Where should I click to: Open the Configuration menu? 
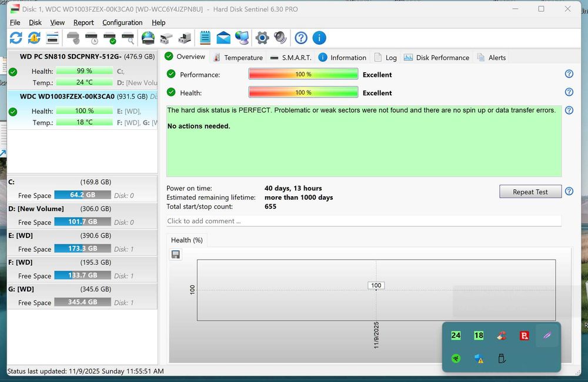point(122,22)
